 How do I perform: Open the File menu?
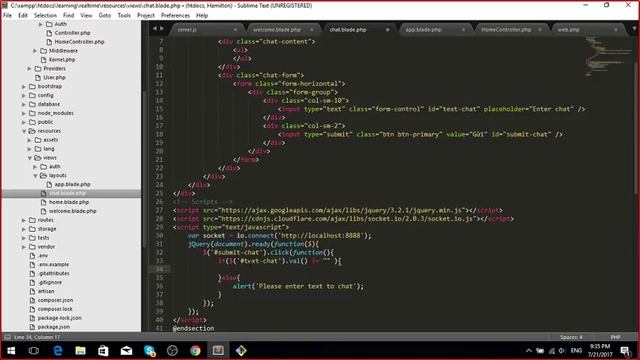[7, 16]
